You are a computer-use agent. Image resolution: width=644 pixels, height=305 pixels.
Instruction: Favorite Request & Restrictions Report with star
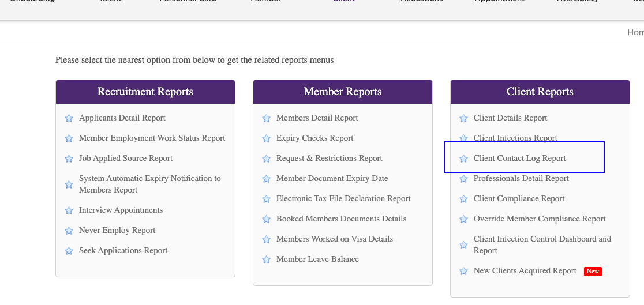pyautogui.click(x=266, y=159)
